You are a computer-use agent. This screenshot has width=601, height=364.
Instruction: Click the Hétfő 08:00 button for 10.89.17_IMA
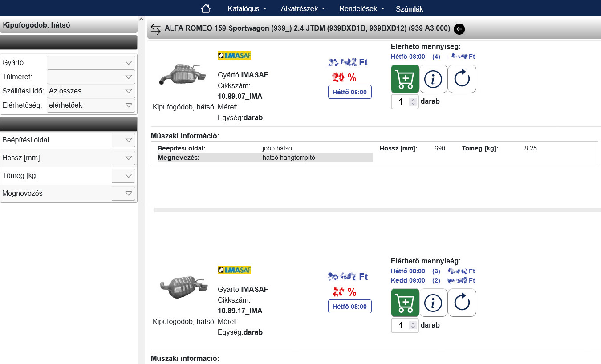coord(349,307)
